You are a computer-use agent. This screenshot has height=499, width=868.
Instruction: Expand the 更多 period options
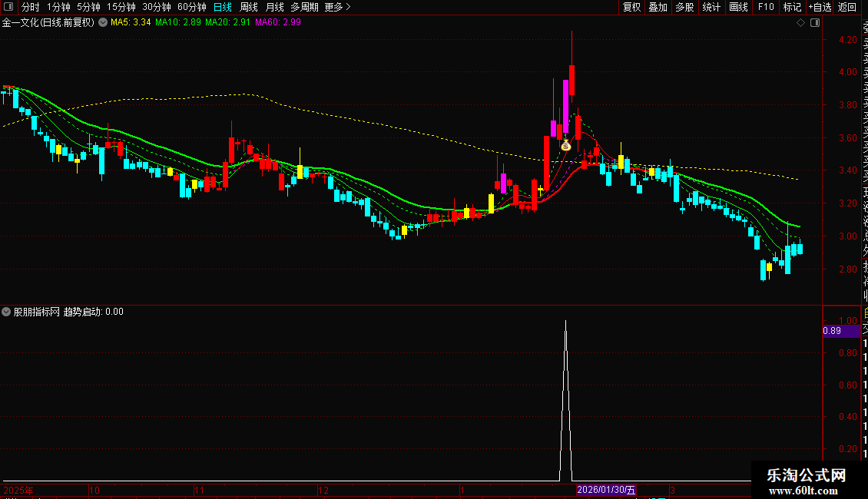337,7
